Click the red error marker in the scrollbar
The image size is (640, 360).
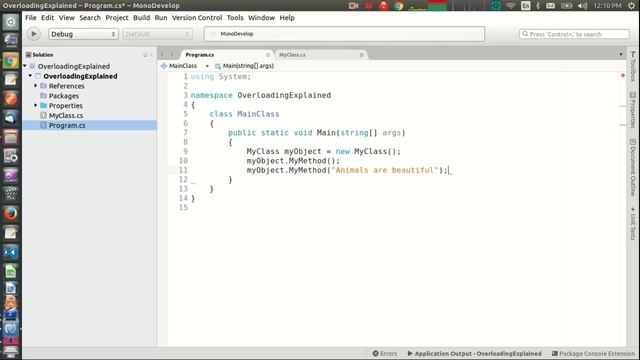(623, 76)
